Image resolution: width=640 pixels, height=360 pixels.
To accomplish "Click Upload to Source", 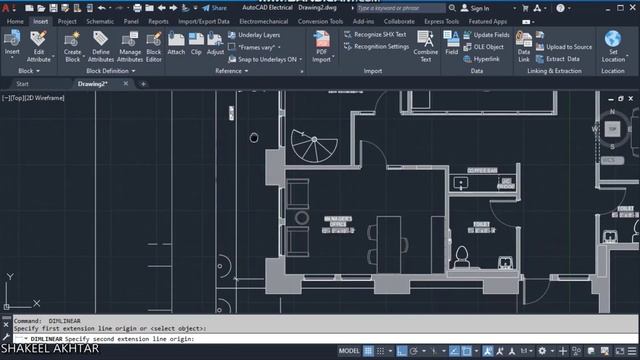I will click(x=564, y=47).
